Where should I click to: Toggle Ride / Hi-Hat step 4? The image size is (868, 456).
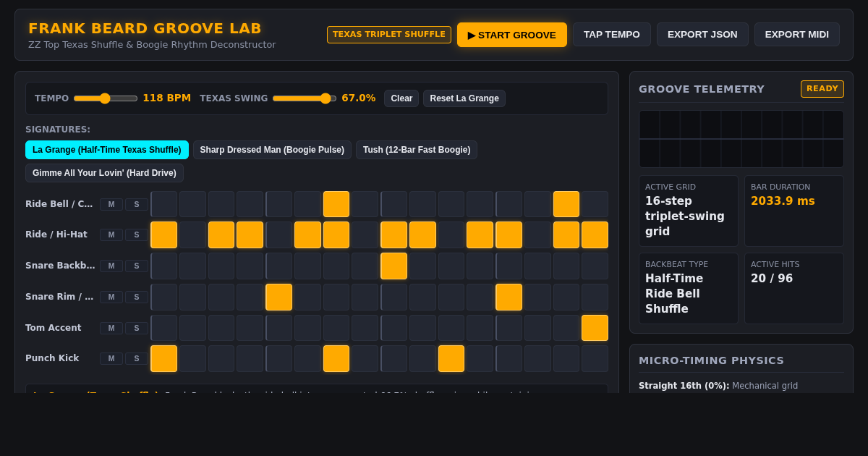(x=250, y=235)
